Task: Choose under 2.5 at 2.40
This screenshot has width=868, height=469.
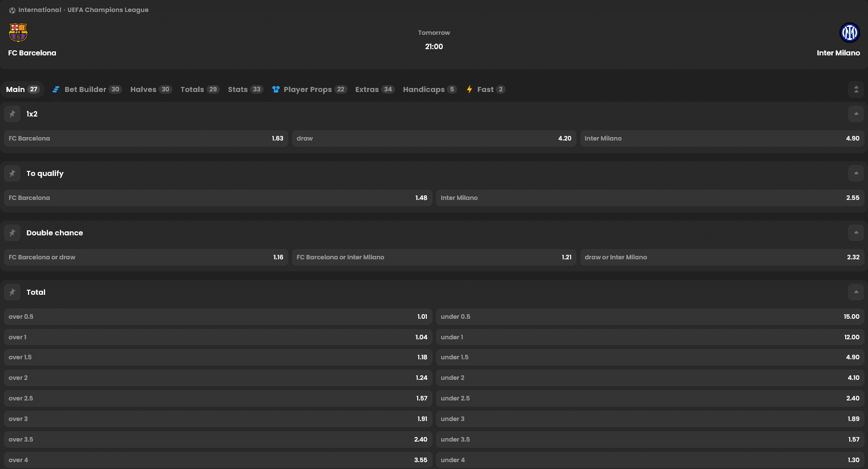Action: (x=650, y=398)
